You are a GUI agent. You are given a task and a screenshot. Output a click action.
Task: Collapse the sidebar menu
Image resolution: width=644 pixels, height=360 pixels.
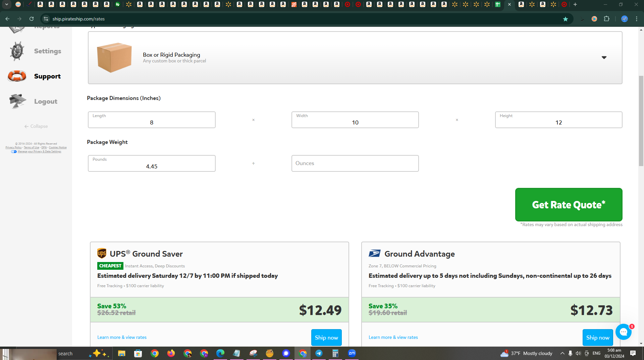[x=36, y=126]
